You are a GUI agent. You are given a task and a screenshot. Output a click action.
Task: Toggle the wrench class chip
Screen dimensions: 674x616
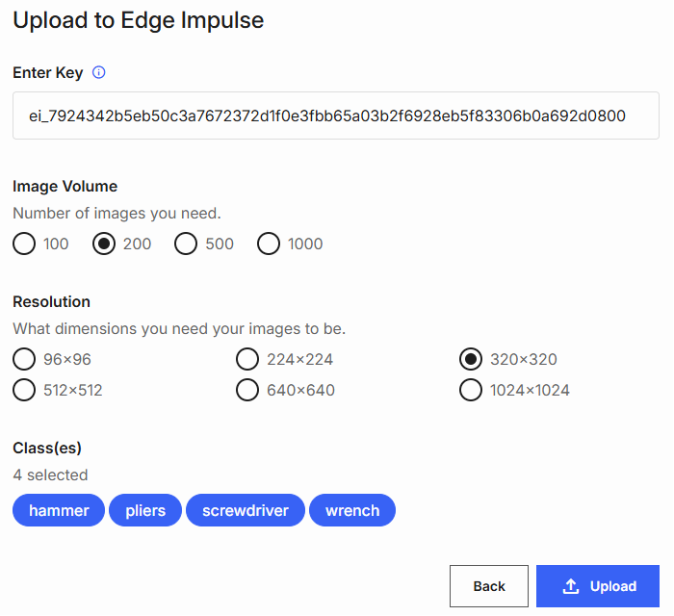[x=352, y=510]
